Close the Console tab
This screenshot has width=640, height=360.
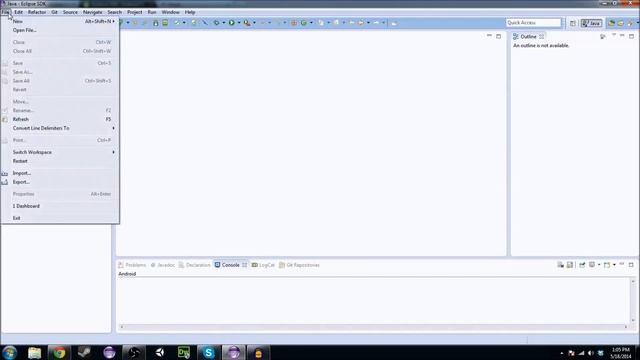(x=244, y=265)
